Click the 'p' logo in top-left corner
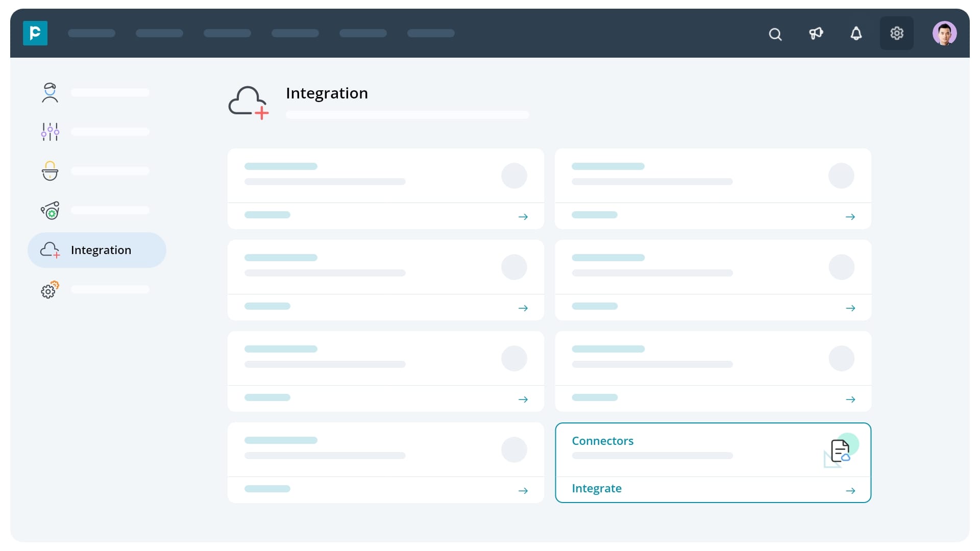The height and width of the screenshot is (551, 980). pos(35,33)
